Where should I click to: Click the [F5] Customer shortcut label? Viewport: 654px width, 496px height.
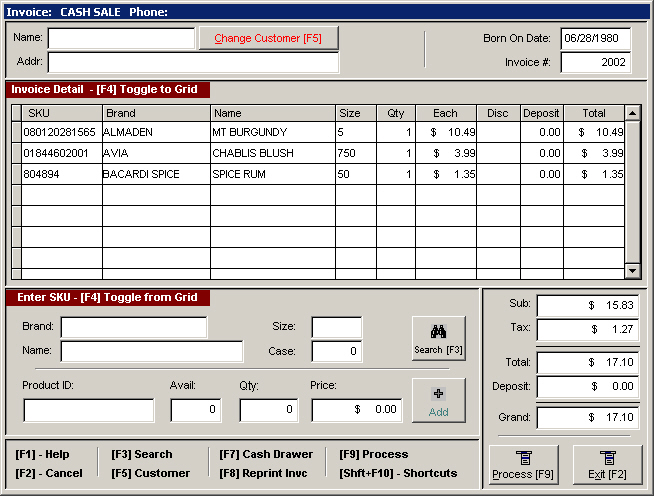[x=151, y=473]
